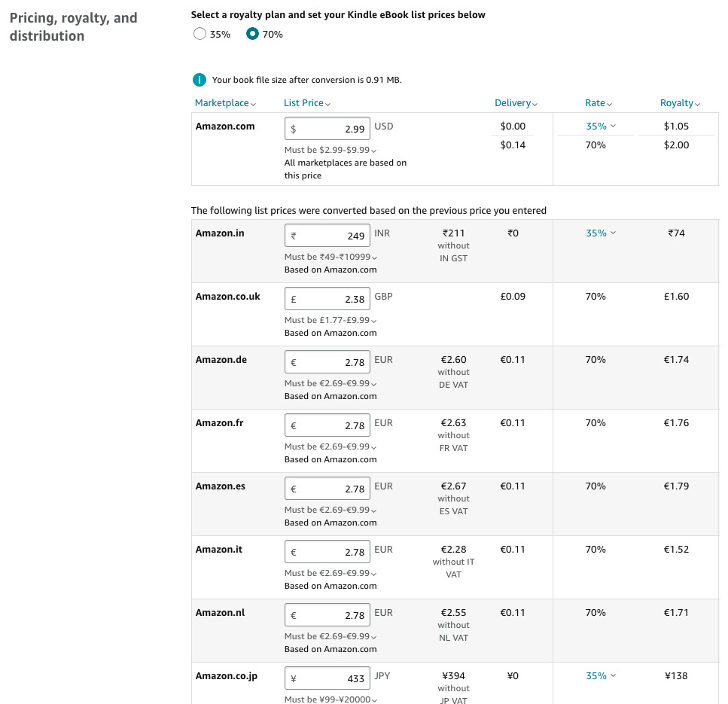Select the 35% royalty plan radio button
This screenshot has width=728, height=704.
coord(200,34)
